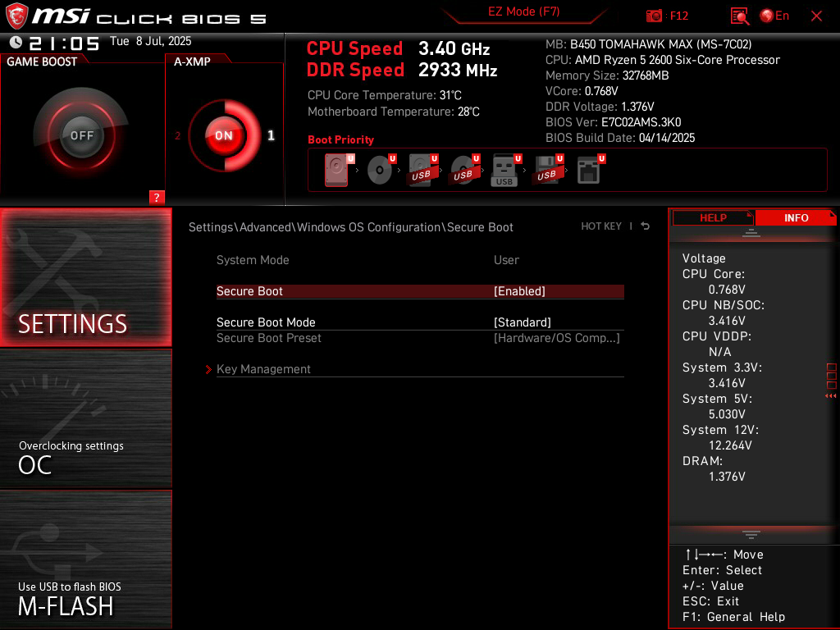
Task: Click the System Mode label
Action: 253,260
